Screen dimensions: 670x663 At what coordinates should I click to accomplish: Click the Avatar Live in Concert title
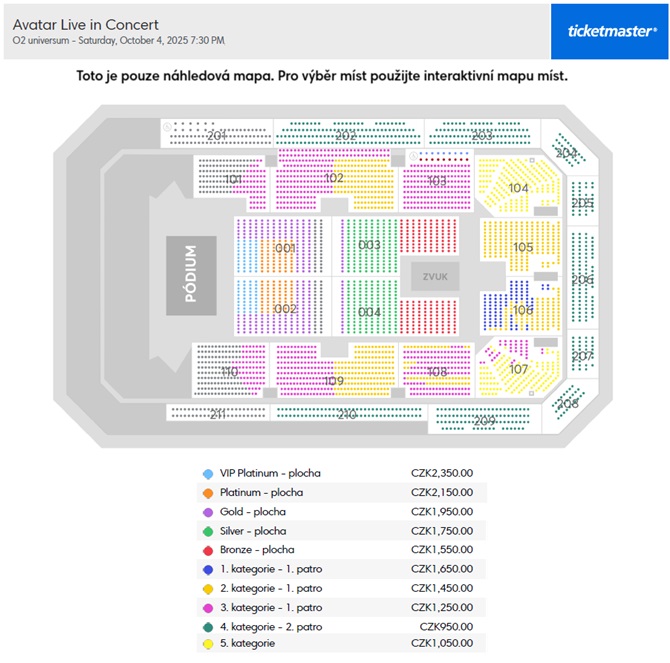point(85,25)
